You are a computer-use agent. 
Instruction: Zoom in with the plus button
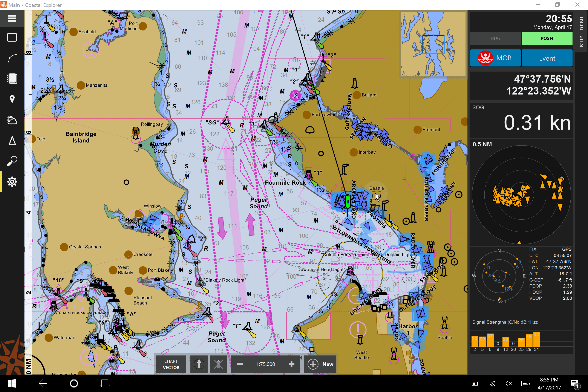[291, 364]
